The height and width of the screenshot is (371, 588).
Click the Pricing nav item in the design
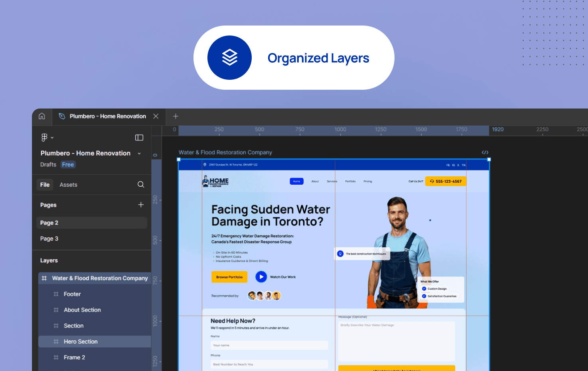(x=368, y=182)
